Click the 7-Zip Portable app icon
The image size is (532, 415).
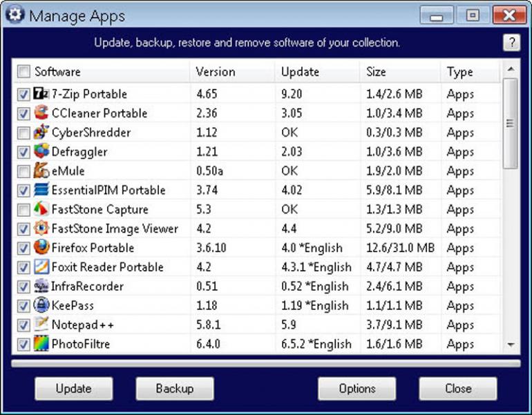point(41,94)
